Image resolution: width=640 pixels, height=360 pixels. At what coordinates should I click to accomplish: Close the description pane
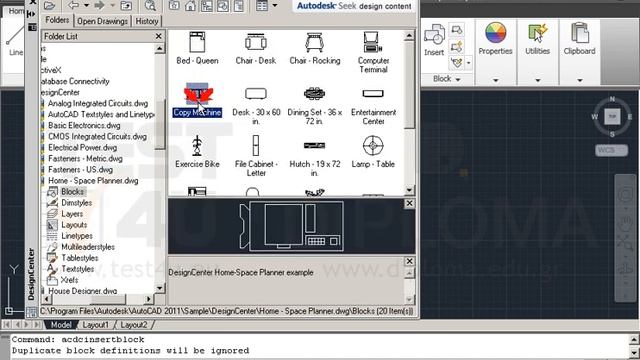coord(409,261)
